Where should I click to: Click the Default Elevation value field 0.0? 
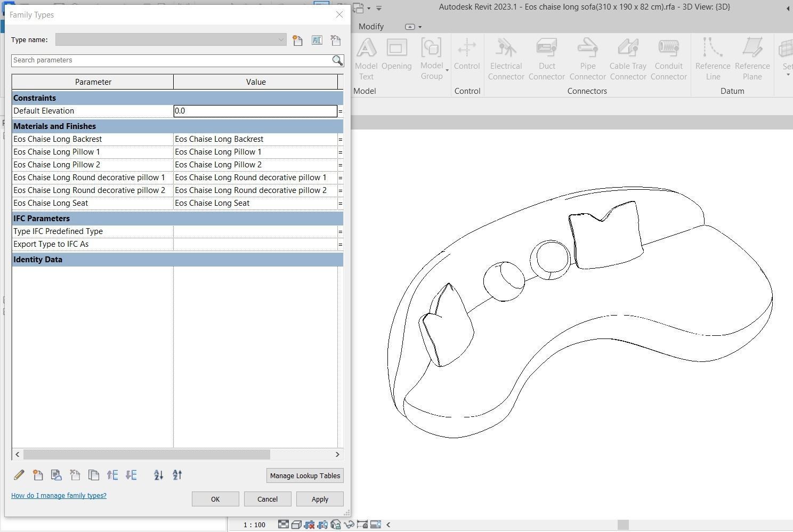point(255,111)
